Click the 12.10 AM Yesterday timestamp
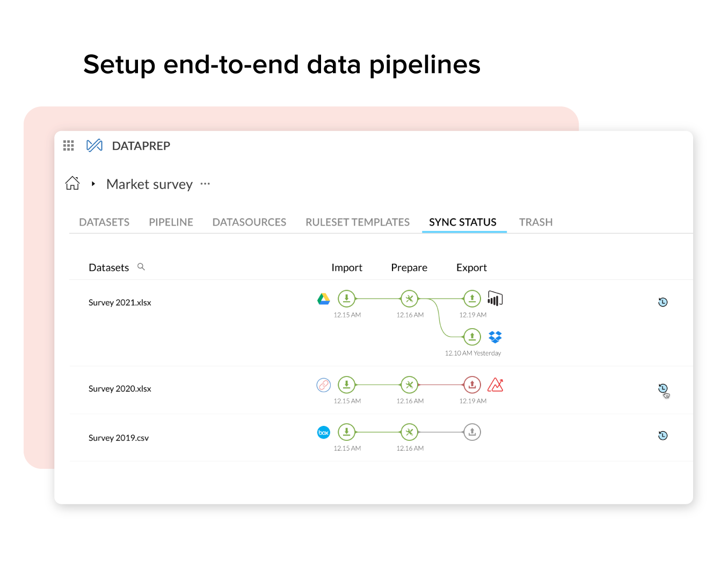This screenshot has width=728, height=580. point(473,353)
